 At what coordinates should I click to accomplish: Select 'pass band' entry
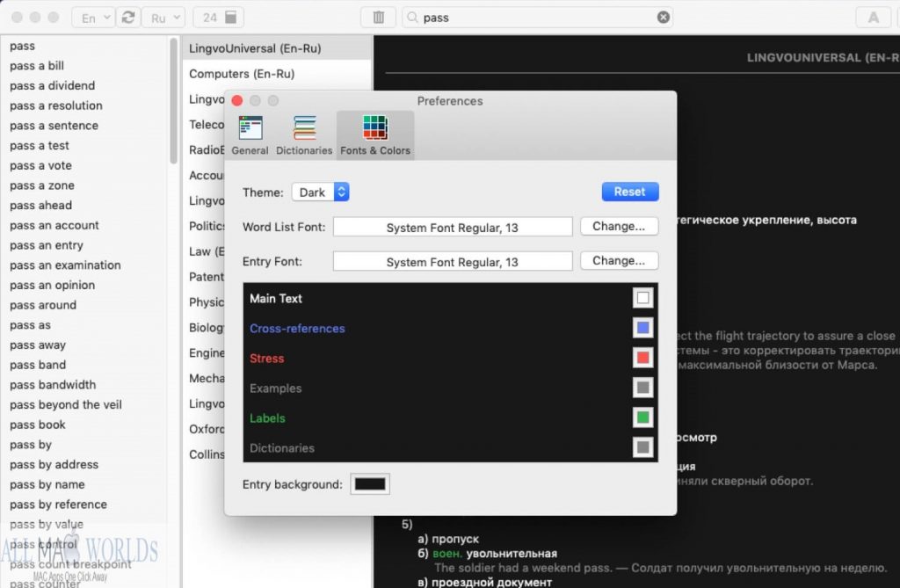(37, 365)
